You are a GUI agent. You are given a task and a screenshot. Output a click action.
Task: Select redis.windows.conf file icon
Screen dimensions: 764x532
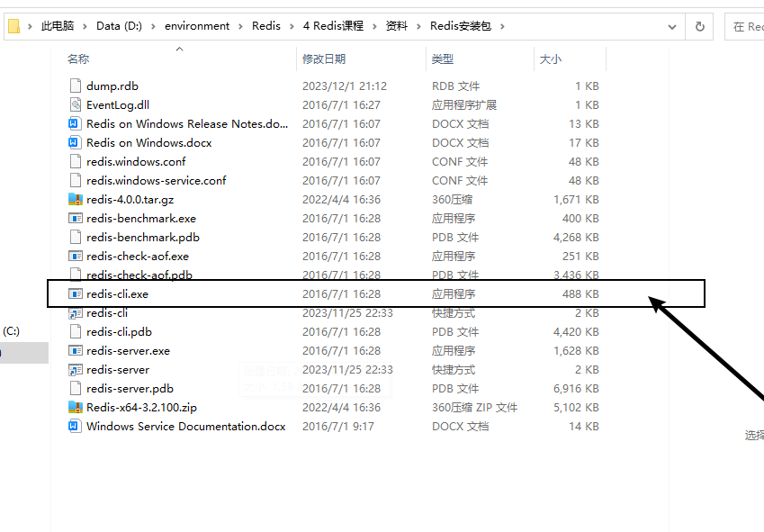[x=76, y=161]
